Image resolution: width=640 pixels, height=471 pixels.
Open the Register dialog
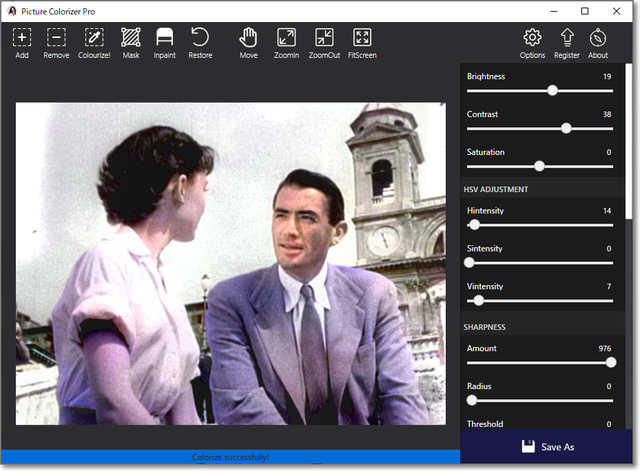(566, 38)
